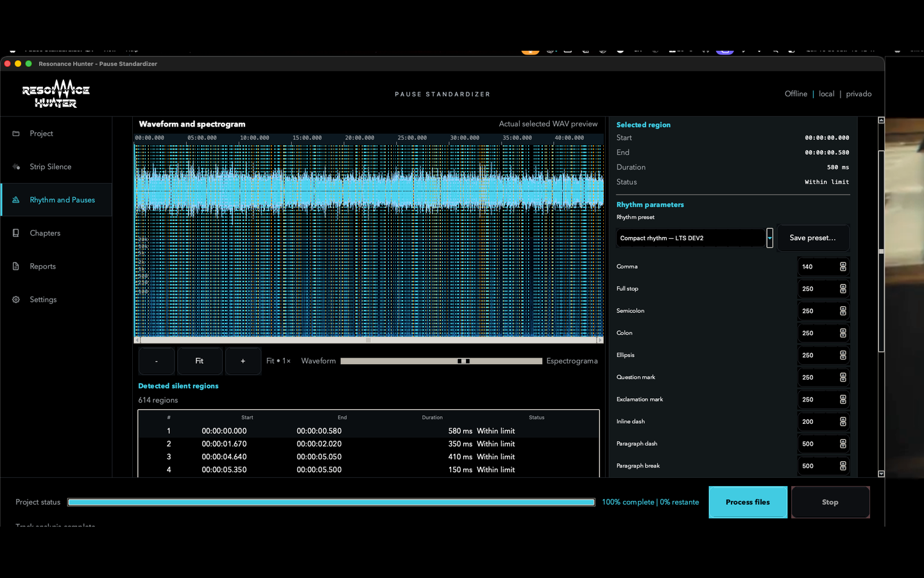Click the Save preset... button
Viewport: 924px width, 578px height.
(x=813, y=238)
